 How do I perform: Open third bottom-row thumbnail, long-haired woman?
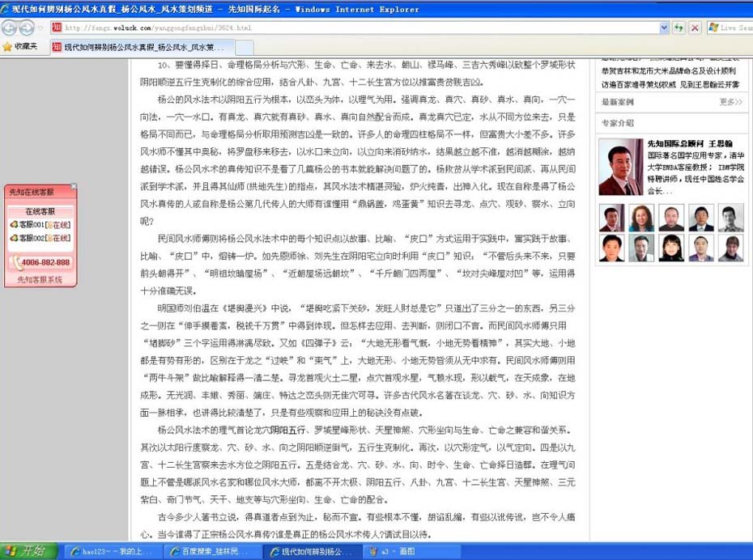click(x=671, y=248)
